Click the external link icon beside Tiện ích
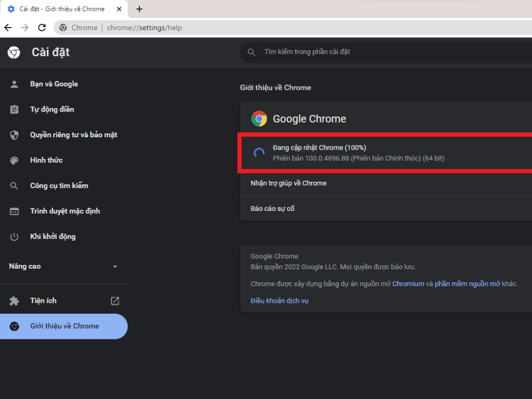 (115, 301)
